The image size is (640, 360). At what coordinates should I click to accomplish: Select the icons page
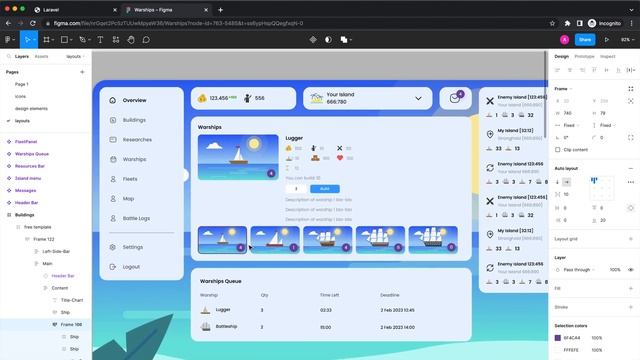[x=20, y=96]
